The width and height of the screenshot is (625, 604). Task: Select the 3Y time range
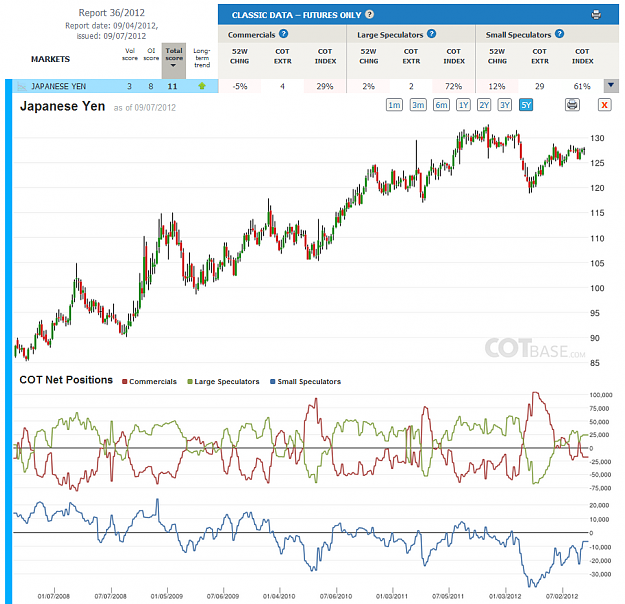(x=505, y=105)
